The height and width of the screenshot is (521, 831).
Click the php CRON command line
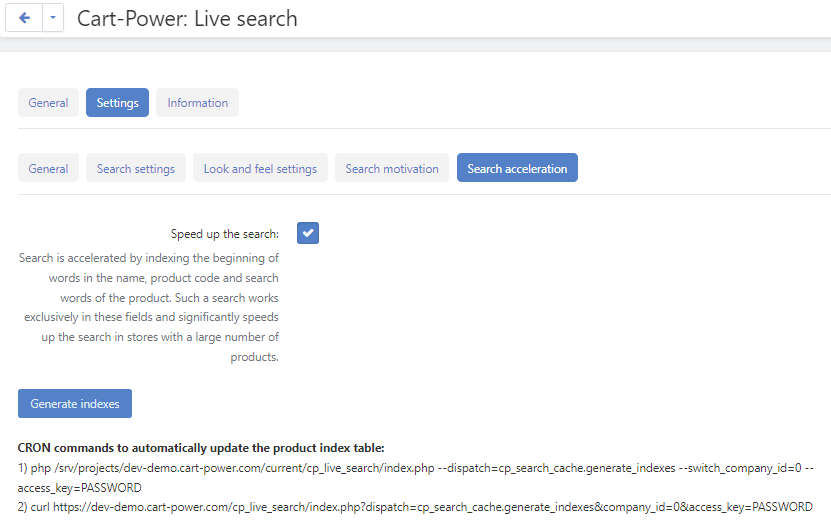tap(416, 478)
